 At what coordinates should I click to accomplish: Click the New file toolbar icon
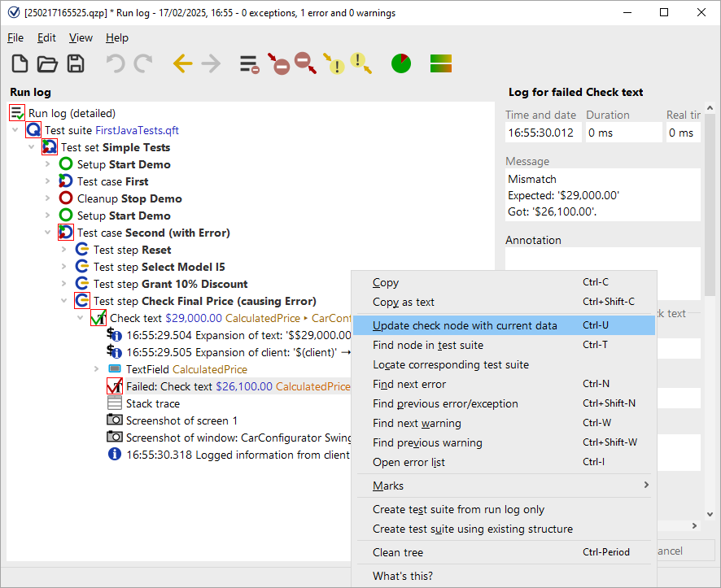click(x=20, y=63)
